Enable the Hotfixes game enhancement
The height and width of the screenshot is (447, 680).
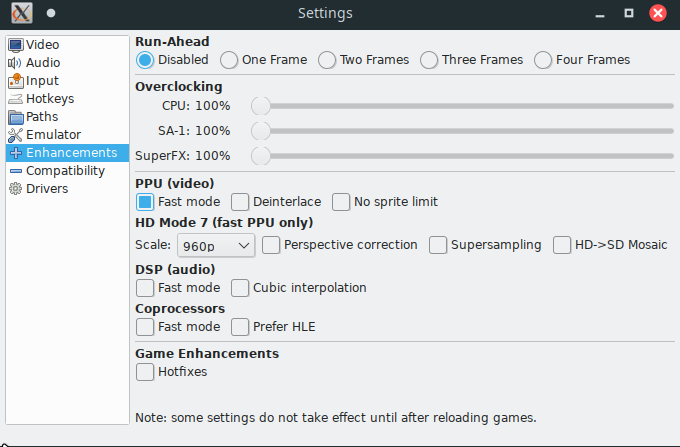point(145,372)
